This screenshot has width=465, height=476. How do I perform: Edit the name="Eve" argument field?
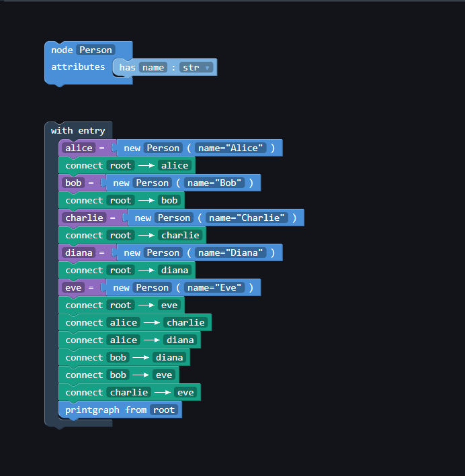tap(214, 287)
